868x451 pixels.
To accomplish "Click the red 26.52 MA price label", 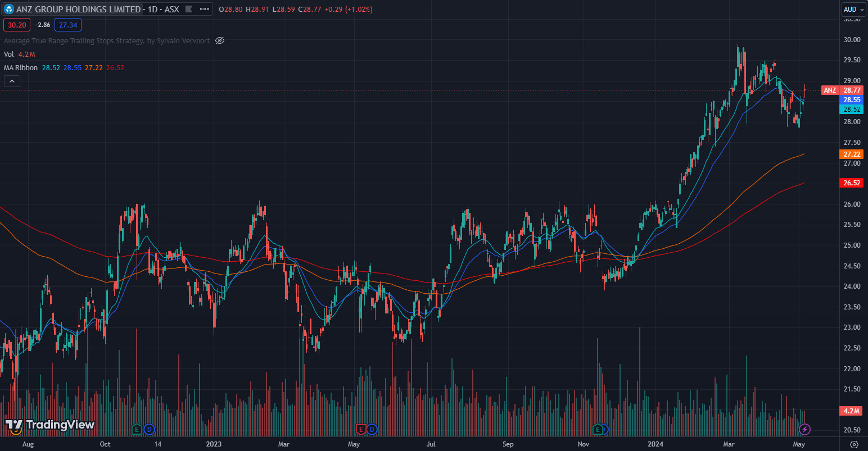I will tap(852, 183).
